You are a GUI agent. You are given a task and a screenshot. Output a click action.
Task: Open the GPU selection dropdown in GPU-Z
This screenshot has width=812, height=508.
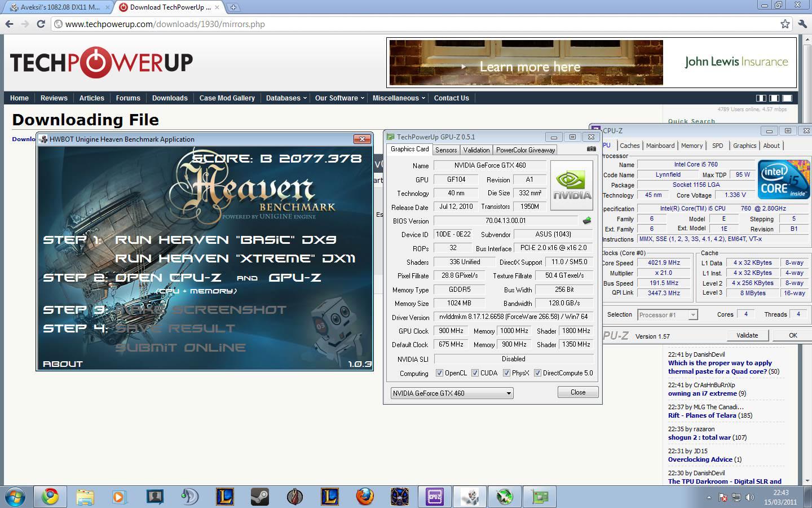(452, 393)
